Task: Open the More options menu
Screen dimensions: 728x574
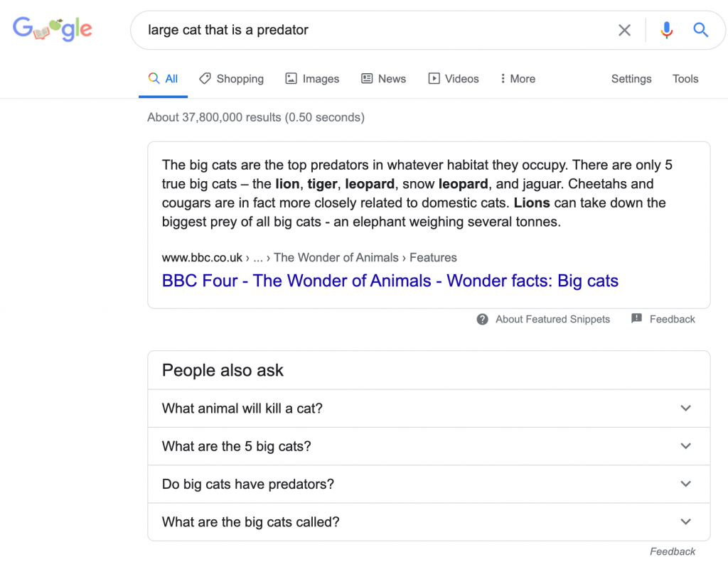Action: click(518, 79)
